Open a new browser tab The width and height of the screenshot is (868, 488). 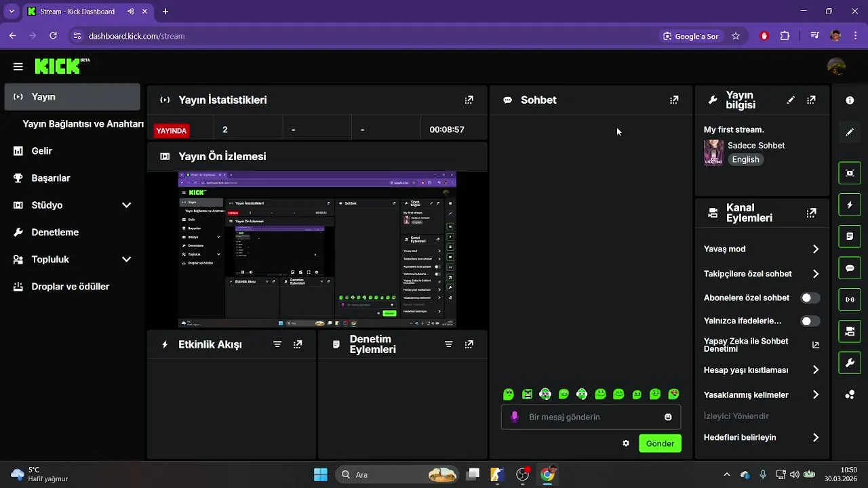(x=165, y=12)
